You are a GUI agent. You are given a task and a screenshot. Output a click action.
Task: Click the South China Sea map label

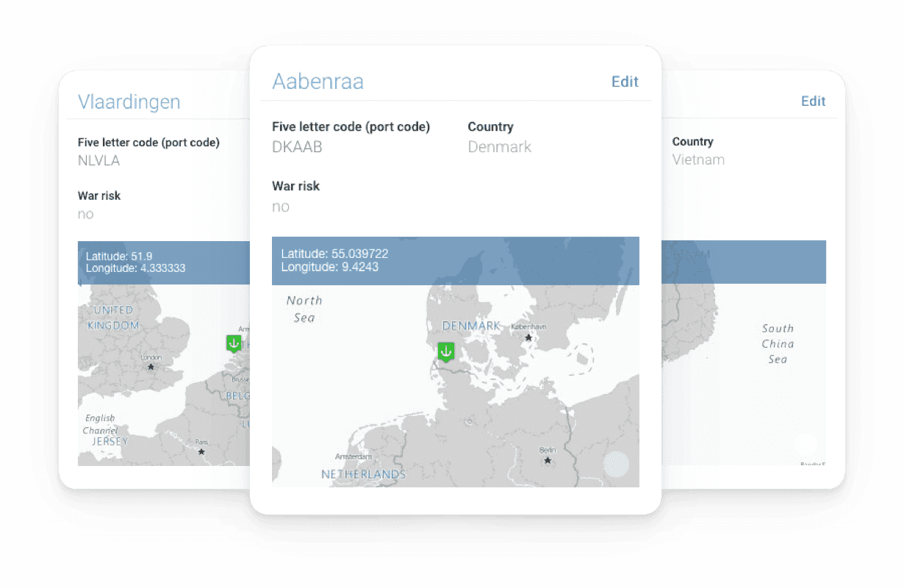778,344
